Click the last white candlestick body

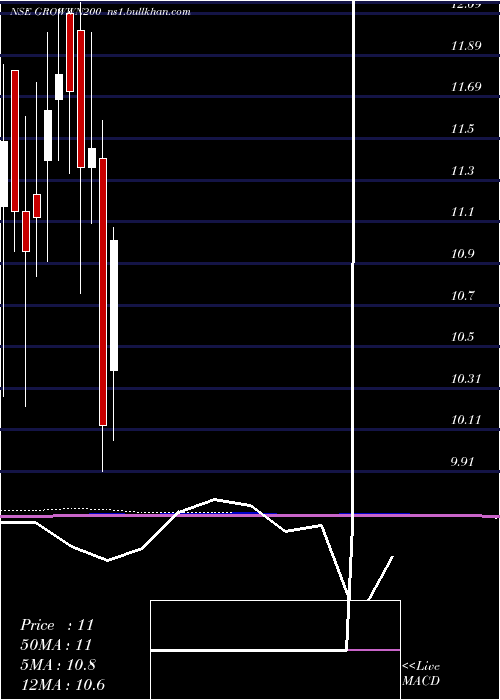[114, 305]
